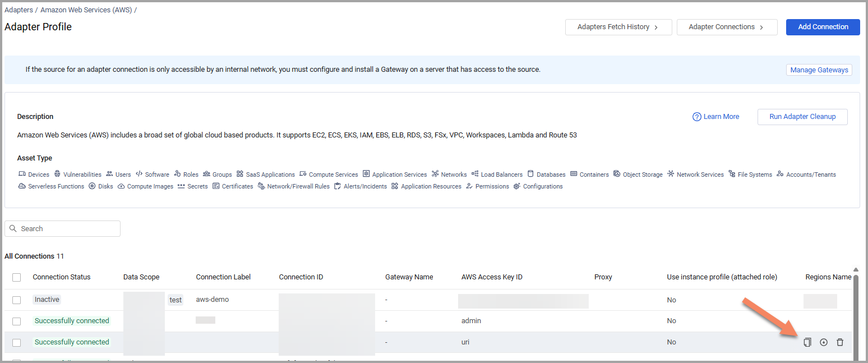Click the Permissions asset type icon
This screenshot has width=868, height=363.
(x=469, y=186)
